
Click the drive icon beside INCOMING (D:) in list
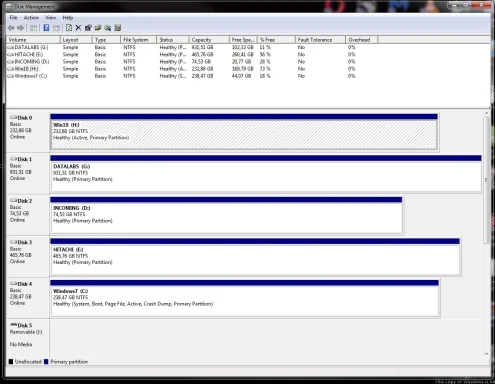10,62
